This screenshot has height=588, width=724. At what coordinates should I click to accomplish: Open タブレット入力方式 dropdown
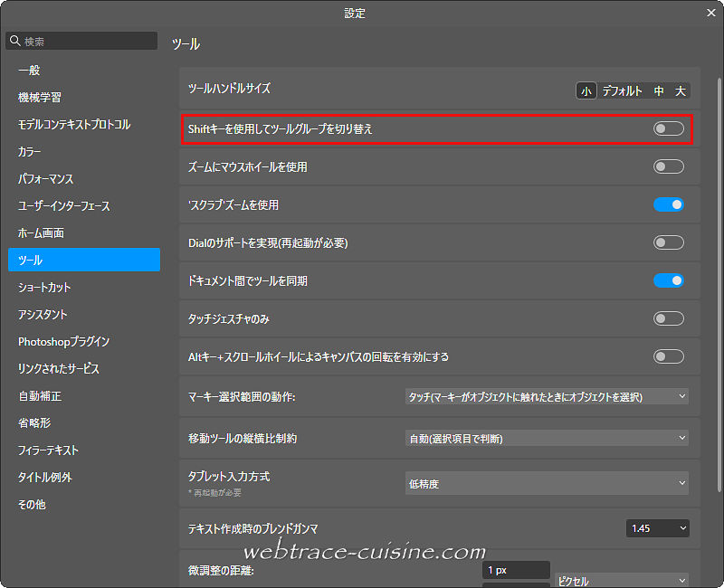547,484
